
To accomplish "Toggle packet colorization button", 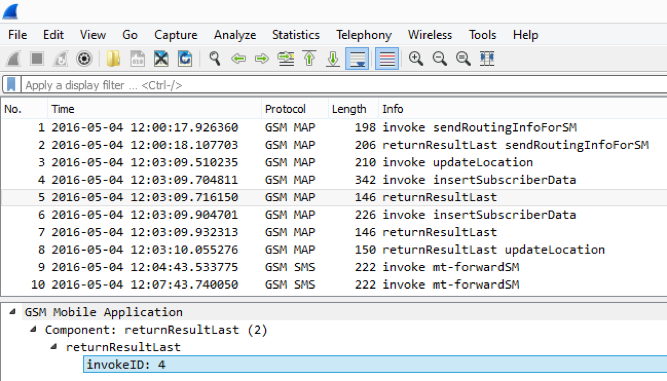I will 387,59.
